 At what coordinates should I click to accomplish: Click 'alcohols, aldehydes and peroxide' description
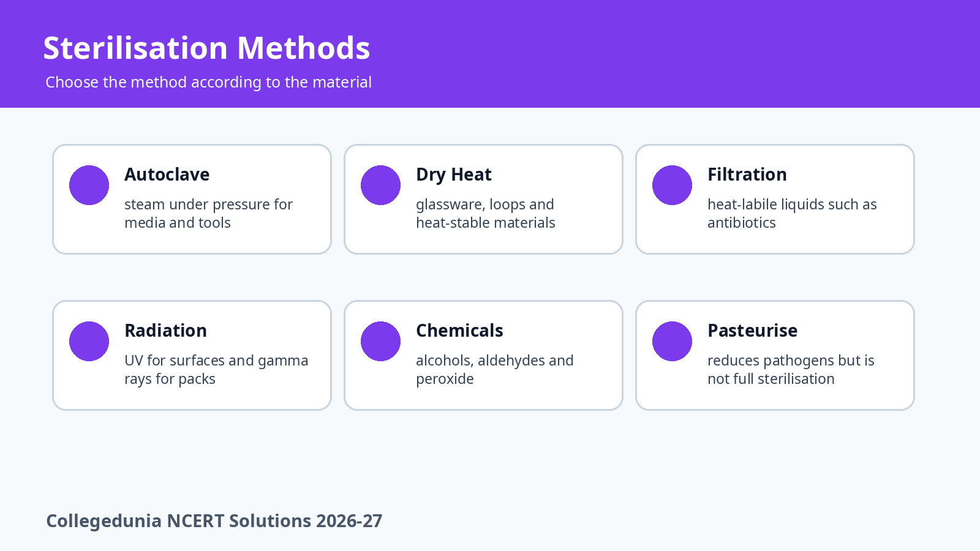pyautogui.click(x=495, y=370)
